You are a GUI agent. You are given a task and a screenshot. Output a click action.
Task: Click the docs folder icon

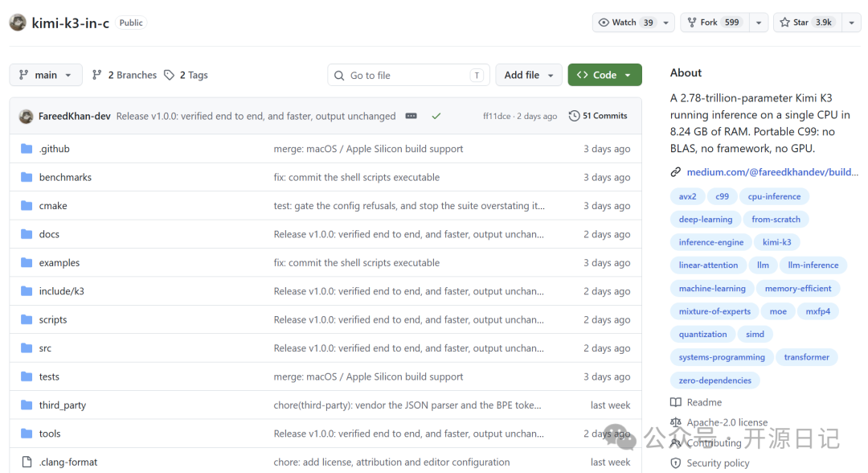coord(27,234)
